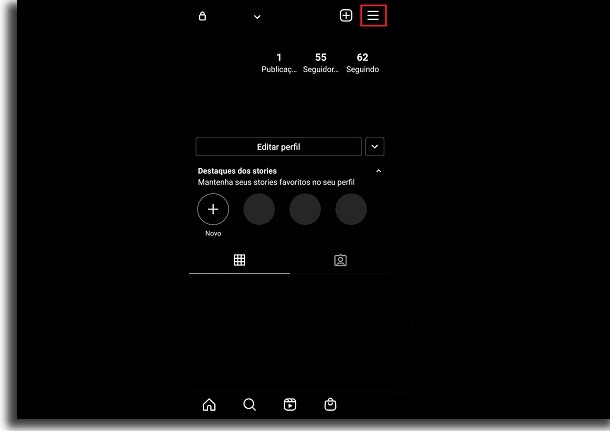View the 1 Publicações count
610x431 pixels.
pos(279,63)
